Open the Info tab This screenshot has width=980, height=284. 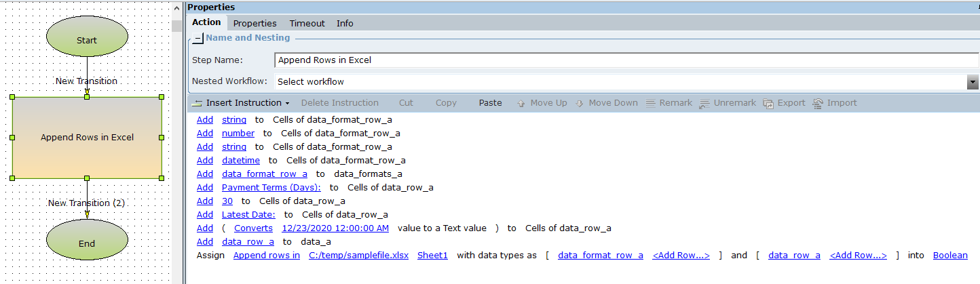(345, 23)
